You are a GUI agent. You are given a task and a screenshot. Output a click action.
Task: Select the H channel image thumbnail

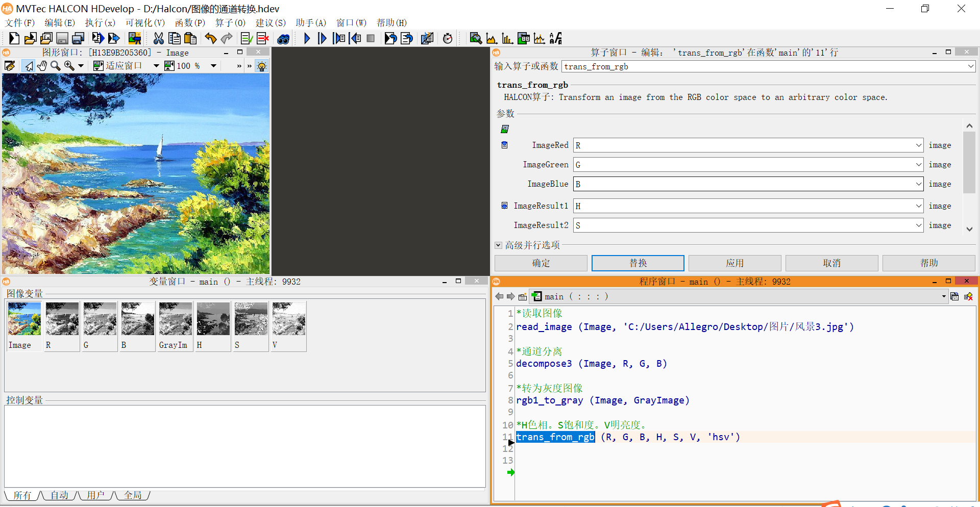213,326
